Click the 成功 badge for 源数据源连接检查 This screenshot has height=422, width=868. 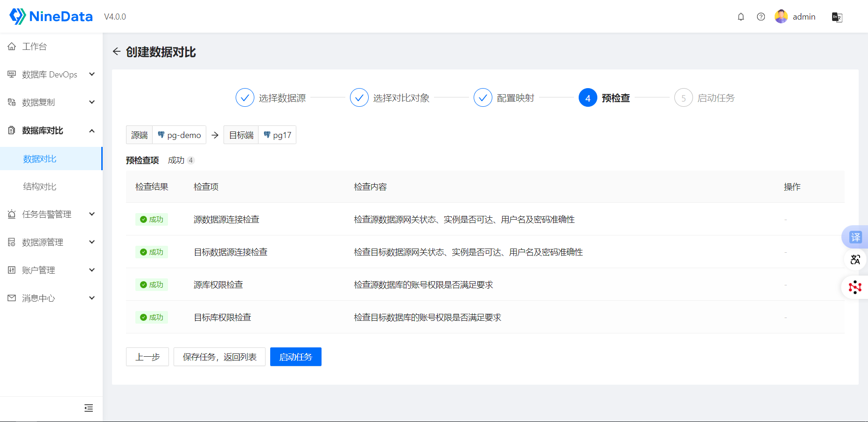click(x=152, y=219)
